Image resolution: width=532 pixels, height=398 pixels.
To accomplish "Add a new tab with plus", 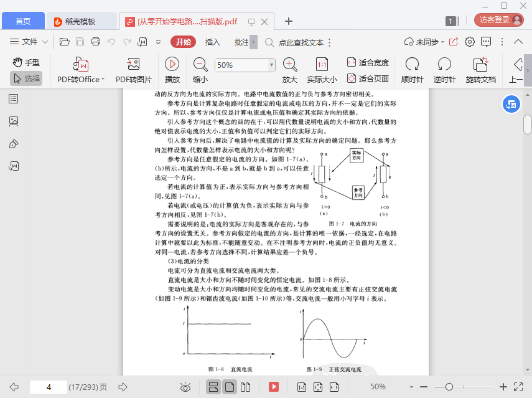I will coord(288,21).
